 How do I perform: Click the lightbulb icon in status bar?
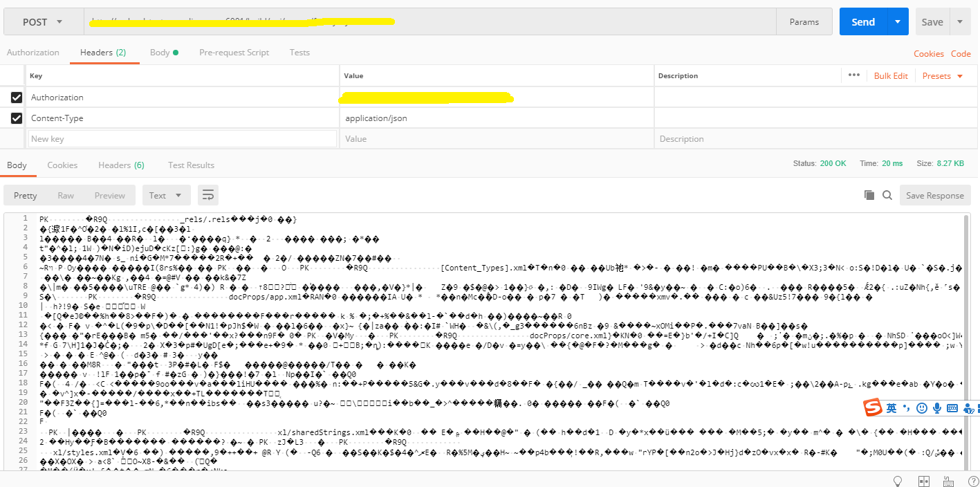(x=898, y=481)
